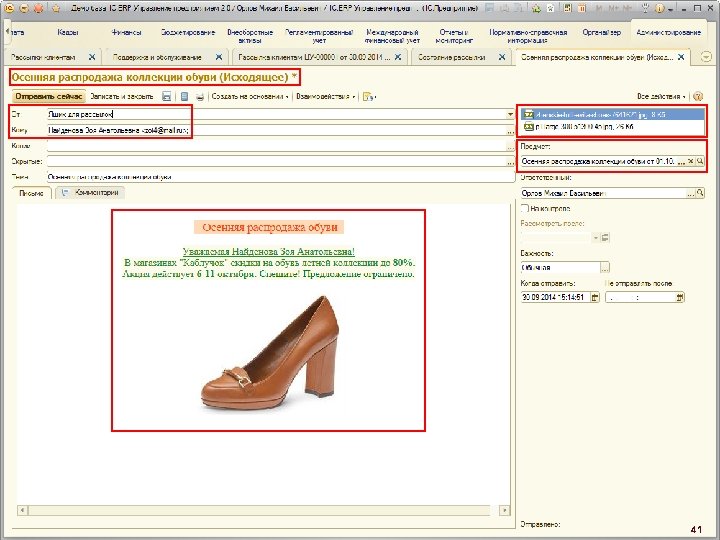This screenshot has height=540, width=720.
Task: Toggle the На контроле checkbox
Action: click(x=524, y=209)
